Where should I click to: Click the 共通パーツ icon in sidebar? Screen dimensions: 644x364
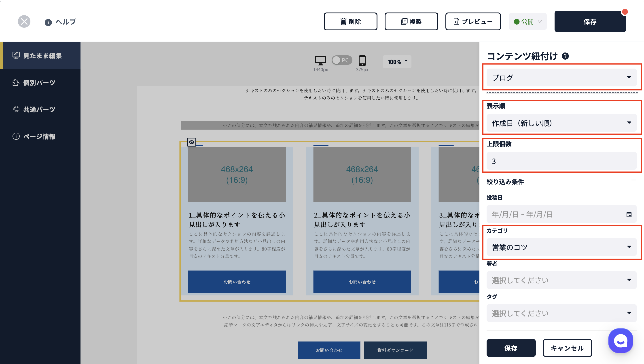point(16,109)
